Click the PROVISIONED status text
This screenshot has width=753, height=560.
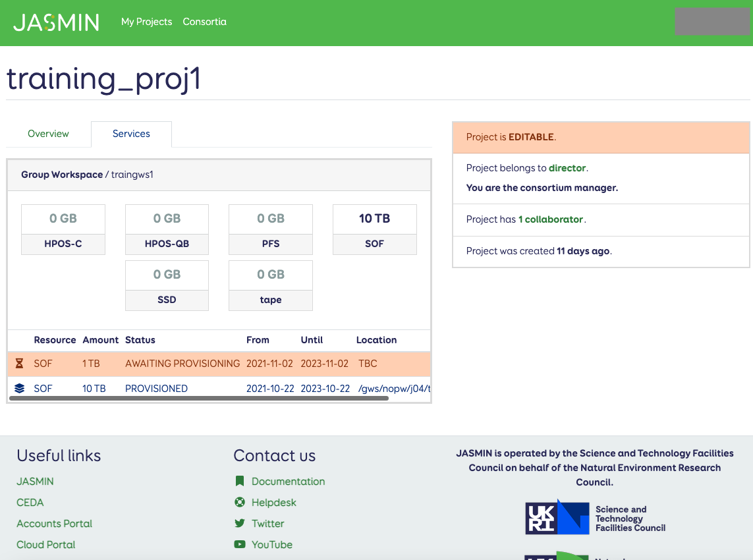tap(156, 389)
